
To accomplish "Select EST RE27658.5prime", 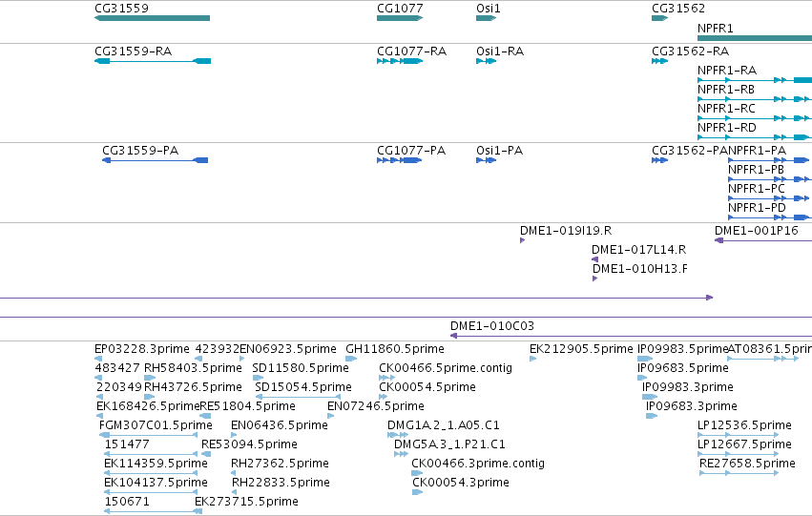I will point(739,474).
